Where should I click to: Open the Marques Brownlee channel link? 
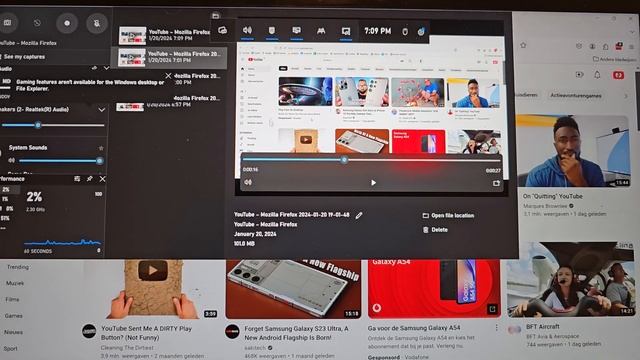point(545,206)
